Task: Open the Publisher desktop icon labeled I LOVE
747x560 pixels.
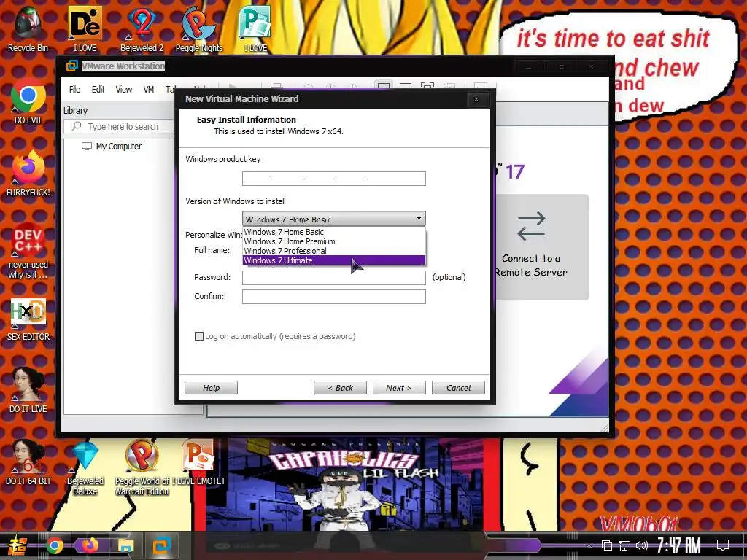Action: tap(255, 29)
